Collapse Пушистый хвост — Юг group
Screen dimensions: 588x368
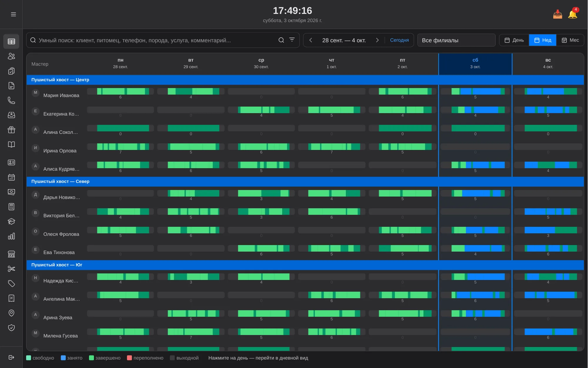[305, 265]
